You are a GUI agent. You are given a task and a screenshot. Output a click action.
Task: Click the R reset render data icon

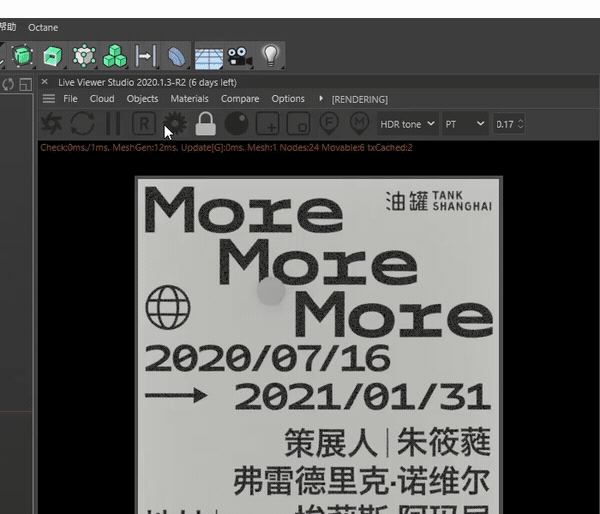tap(144, 124)
